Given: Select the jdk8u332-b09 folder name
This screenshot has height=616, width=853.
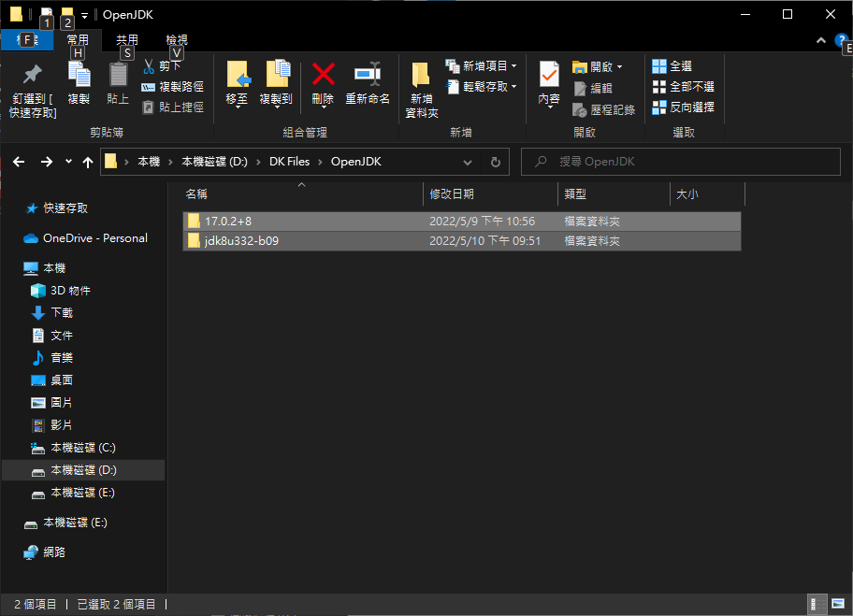Looking at the screenshot, I should pos(241,241).
